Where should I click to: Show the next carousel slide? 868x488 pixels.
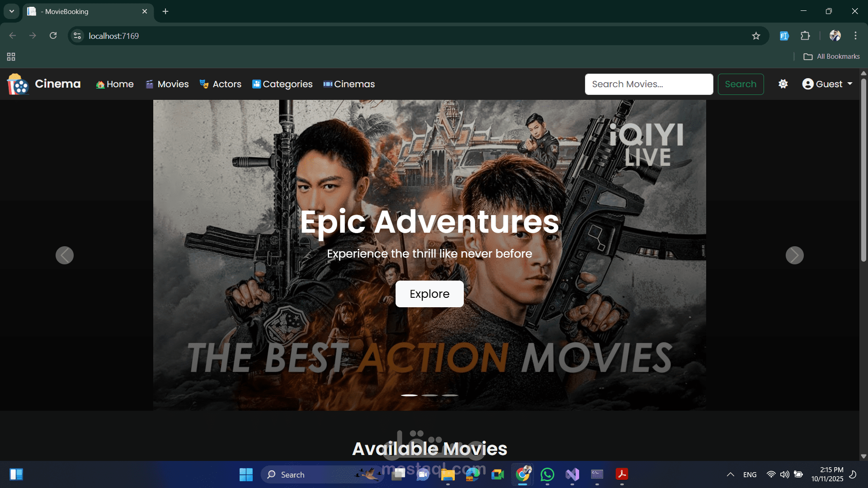tap(795, 255)
